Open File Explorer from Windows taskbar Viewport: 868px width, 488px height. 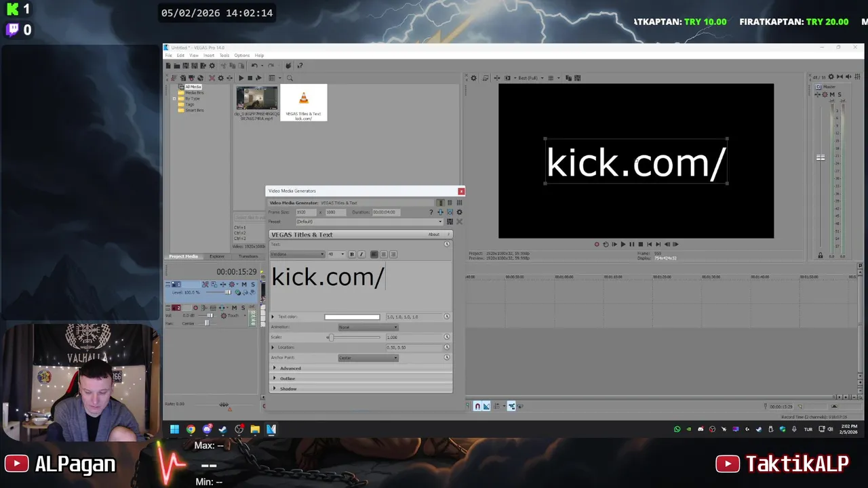pyautogui.click(x=255, y=429)
